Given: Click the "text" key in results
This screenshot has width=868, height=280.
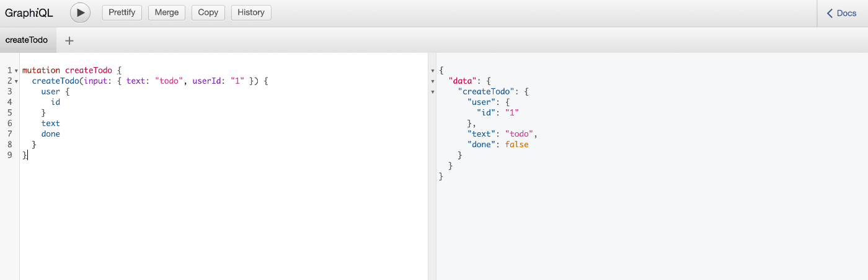Looking at the screenshot, I should tap(482, 133).
